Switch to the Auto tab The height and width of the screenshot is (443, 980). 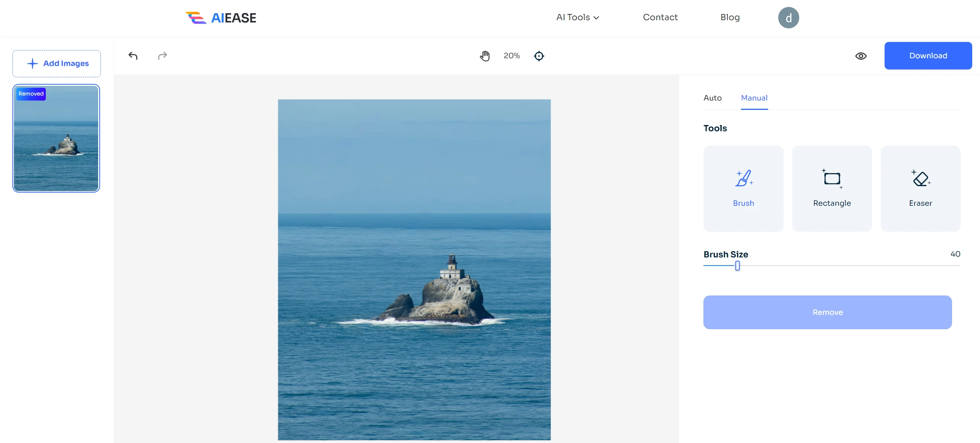point(712,98)
